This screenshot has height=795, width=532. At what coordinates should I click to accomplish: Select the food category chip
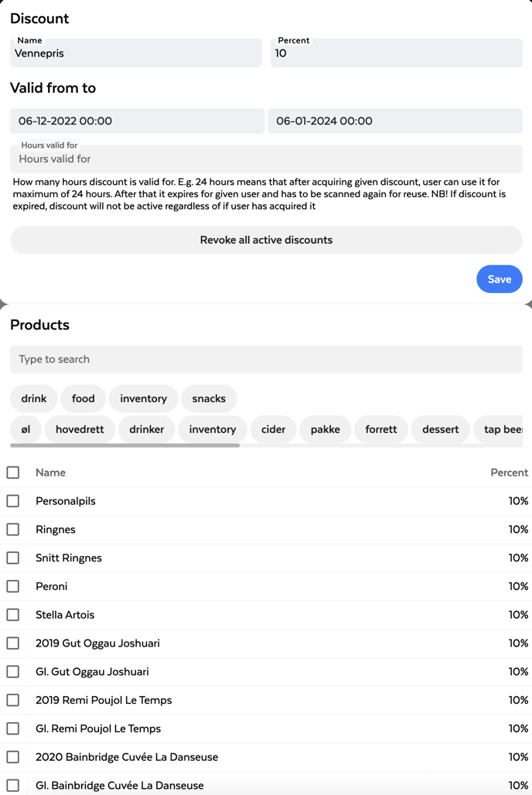click(x=84, y=399)
